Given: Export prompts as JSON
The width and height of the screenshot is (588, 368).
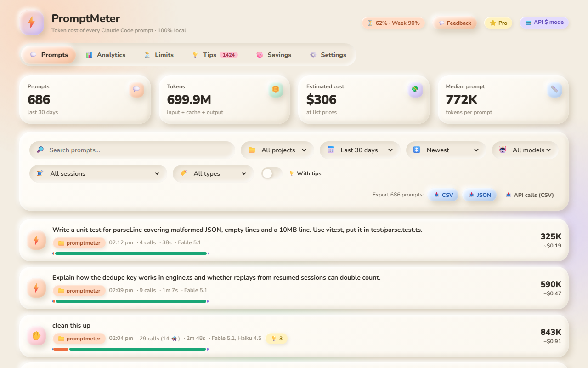Looking at the screenshot, I should coord(480,195).
